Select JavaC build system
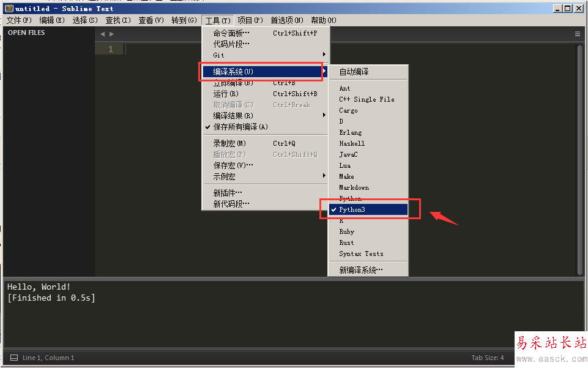Viewport: 588px width, 368px height. click(368, 154)
